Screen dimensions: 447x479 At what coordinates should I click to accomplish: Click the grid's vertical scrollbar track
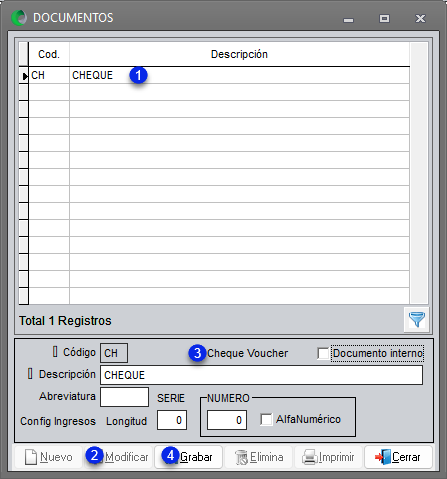(419, 173)
